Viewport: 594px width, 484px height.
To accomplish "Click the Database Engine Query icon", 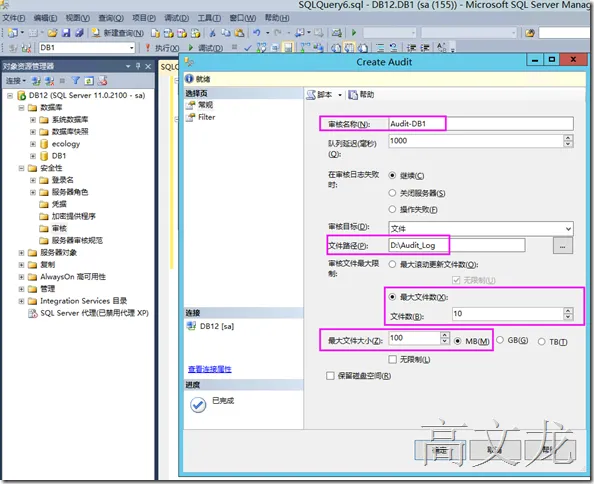I will tap(155, 33).
